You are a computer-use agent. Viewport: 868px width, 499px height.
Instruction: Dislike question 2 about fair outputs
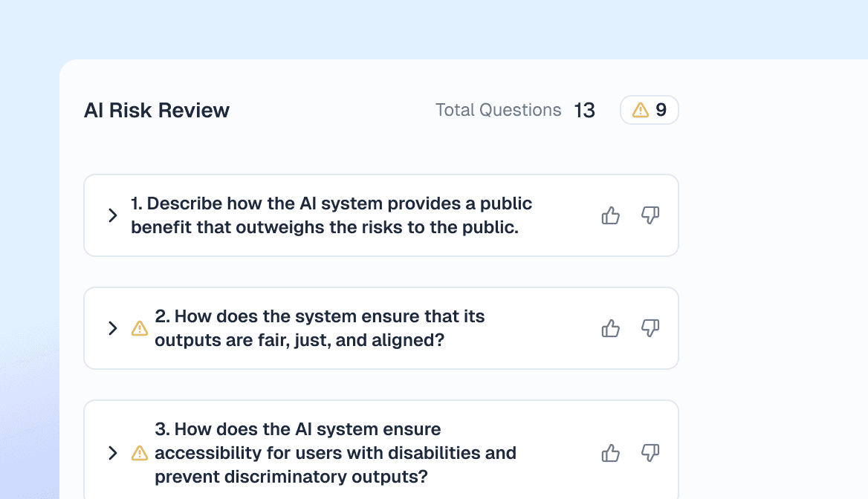(x=650, y=328)
